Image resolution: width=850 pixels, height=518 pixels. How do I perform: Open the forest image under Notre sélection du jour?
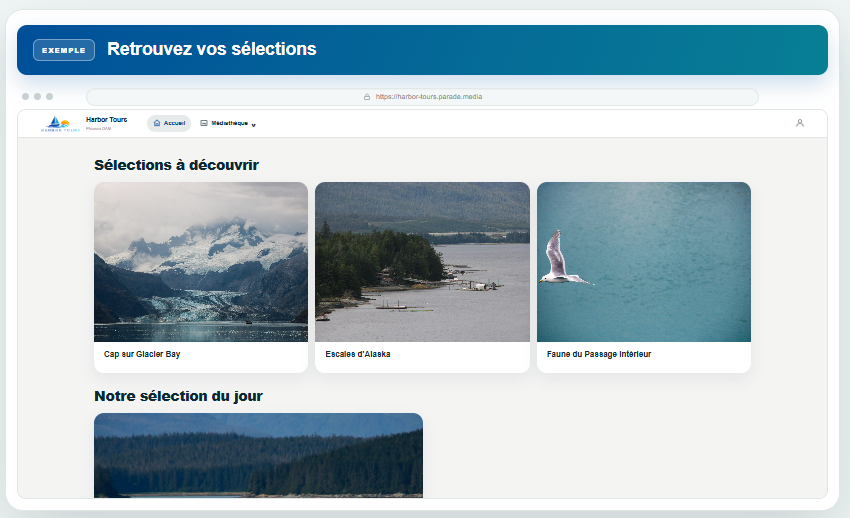tap(259, 455)
